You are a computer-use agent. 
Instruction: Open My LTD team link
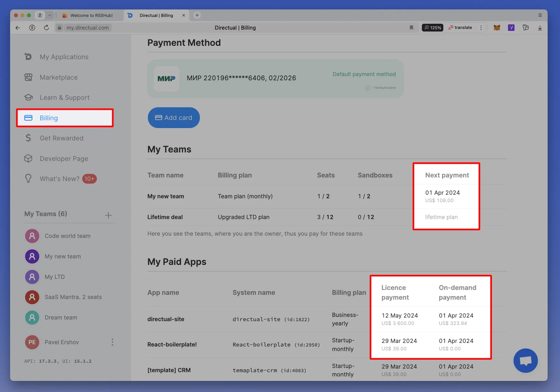pos(55,277)
